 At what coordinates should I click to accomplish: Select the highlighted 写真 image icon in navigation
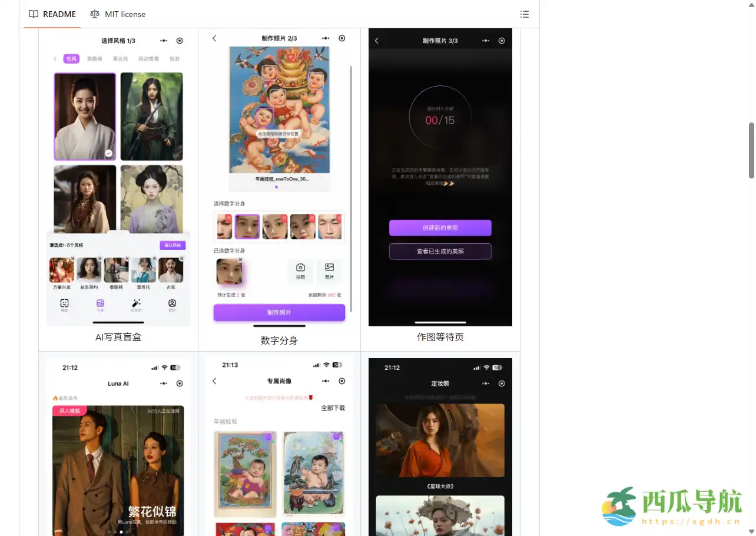(x=101, y=303)
